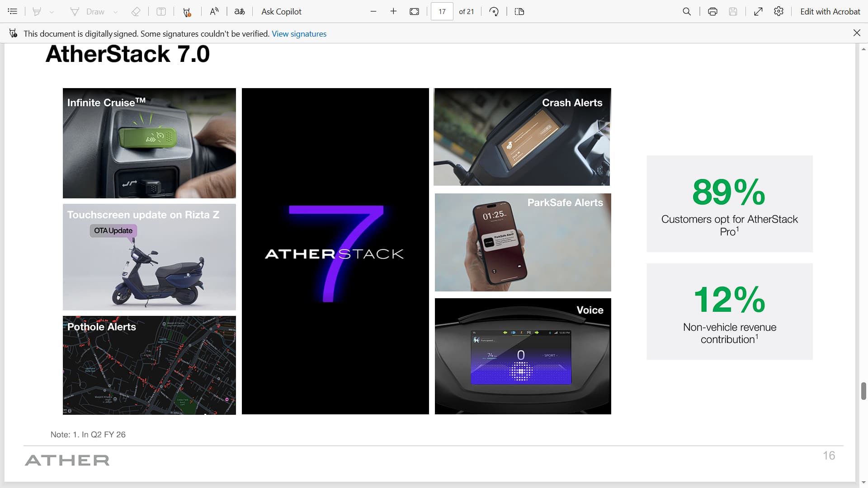The width and height of the screenshot is (868, 488).
Task: Click the vertical scrollbar thumb
Action: click(863, 391)
